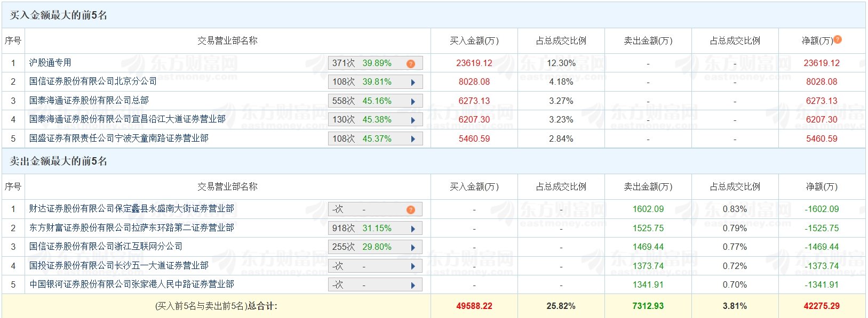Select net amount -1373.74 cell
This screenshot has width=868, height=318.
[x=822, y=266]
